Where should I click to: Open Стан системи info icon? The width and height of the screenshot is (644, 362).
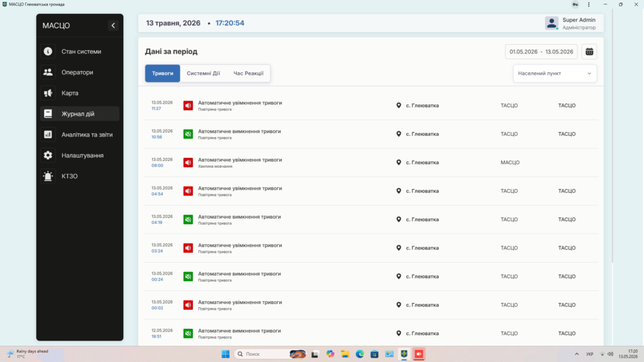point(48,52)
